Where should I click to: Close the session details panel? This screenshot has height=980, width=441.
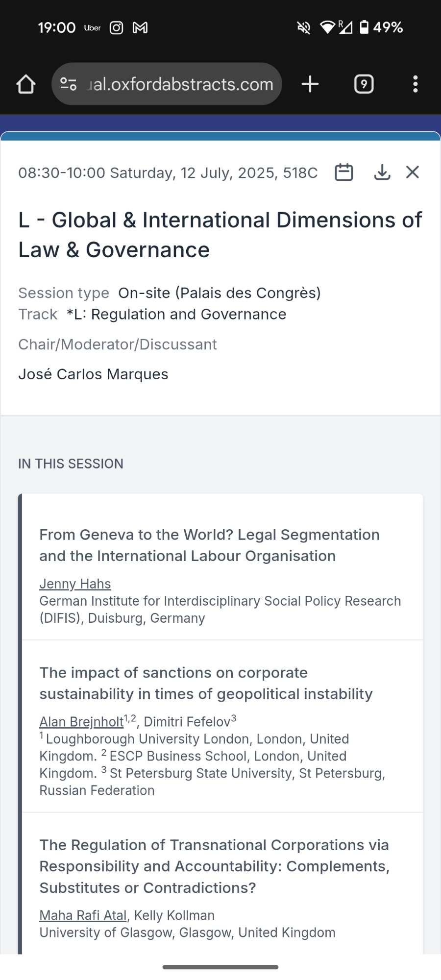click(x=413, y=172)
